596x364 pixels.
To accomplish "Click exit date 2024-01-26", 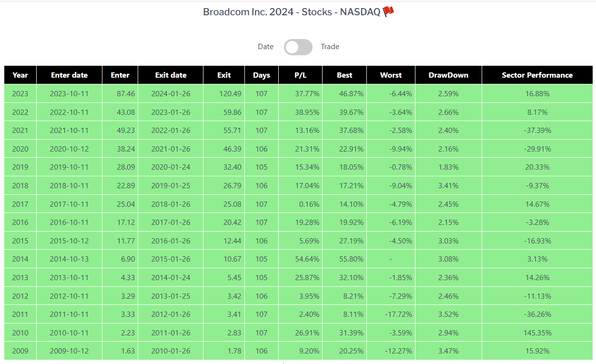I will [171, 94].
